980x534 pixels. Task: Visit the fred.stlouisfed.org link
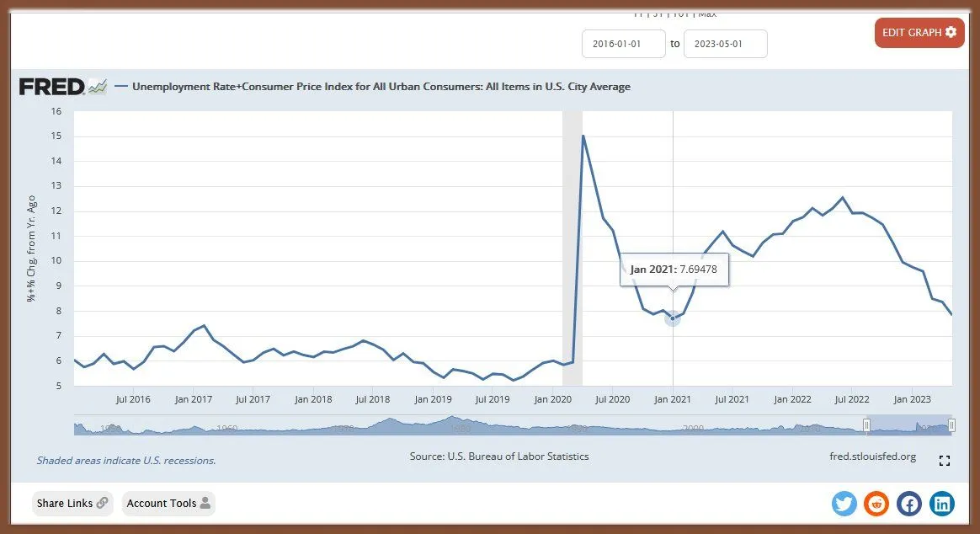[873, 456]
